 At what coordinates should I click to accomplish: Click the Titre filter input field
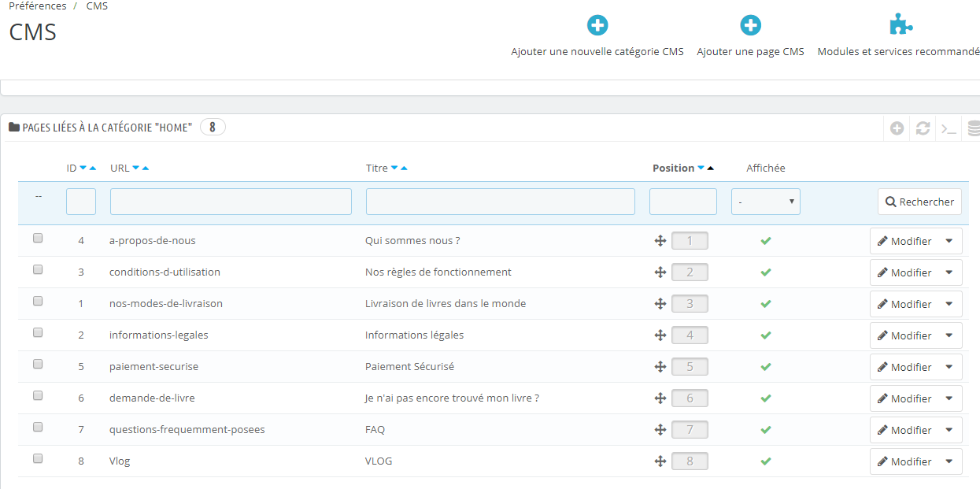(x=500, y=202)
